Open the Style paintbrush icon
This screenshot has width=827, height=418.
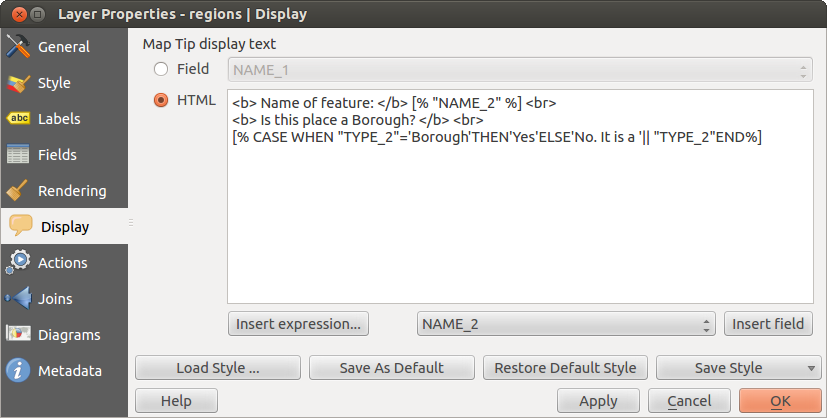(17, 83)
